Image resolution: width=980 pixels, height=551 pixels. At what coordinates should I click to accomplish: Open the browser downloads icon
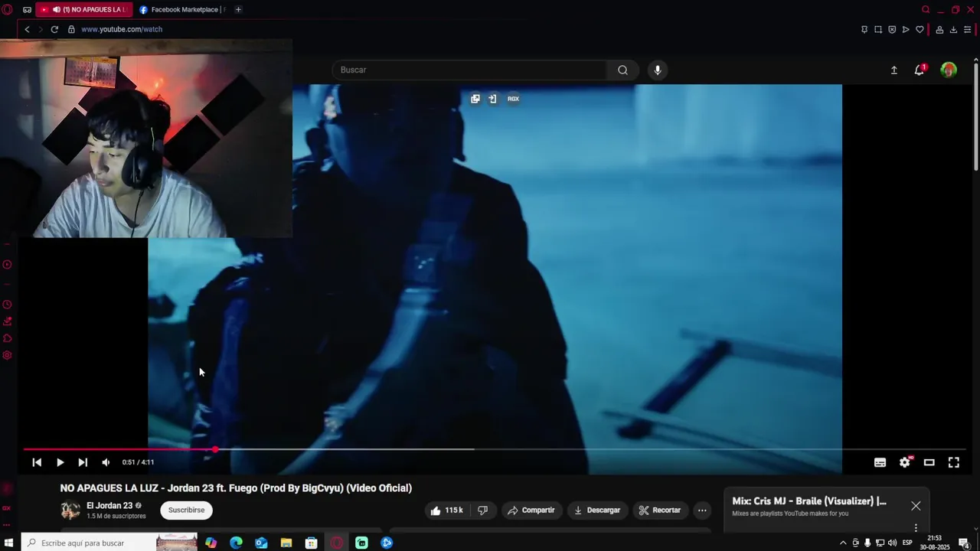click(x=953, y=29)
